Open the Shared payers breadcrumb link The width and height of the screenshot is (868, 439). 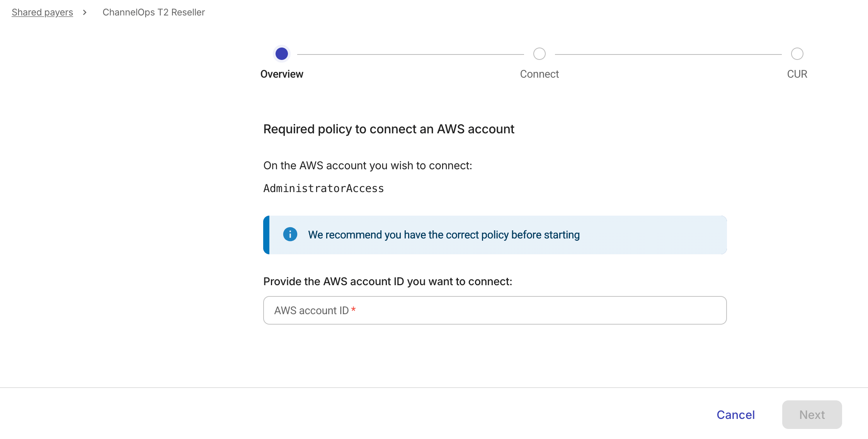[x=42, y=12]
